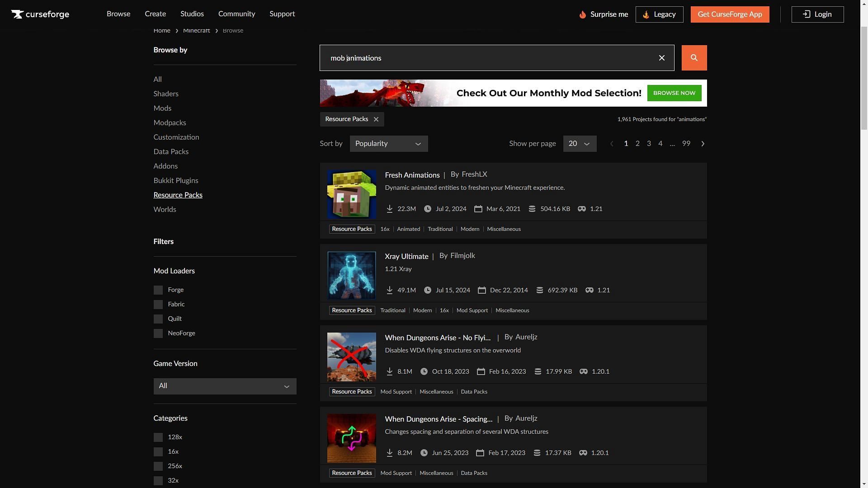Open the Fresh Animations thumbnail
This screenshot has width=868, height=488.
coord(351,194)
